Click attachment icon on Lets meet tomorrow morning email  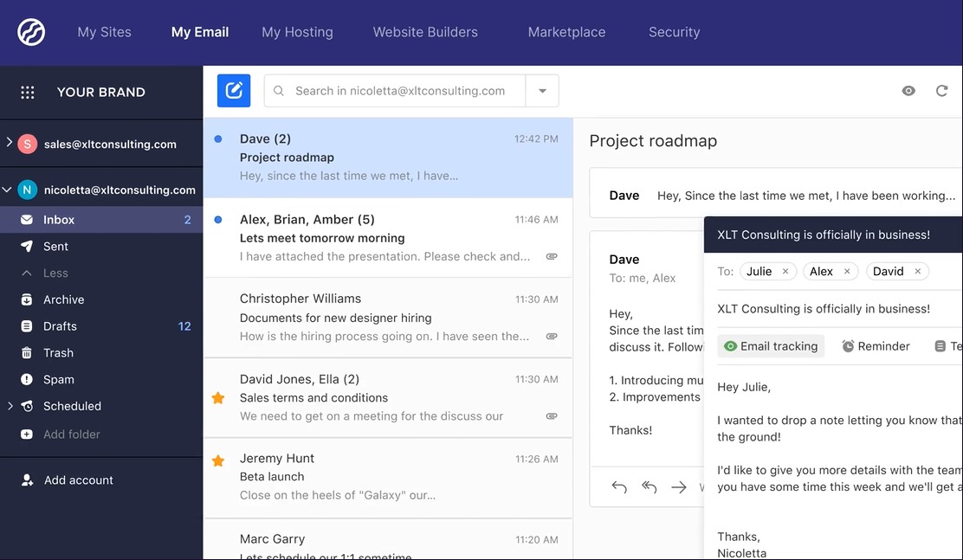point(552,257)
